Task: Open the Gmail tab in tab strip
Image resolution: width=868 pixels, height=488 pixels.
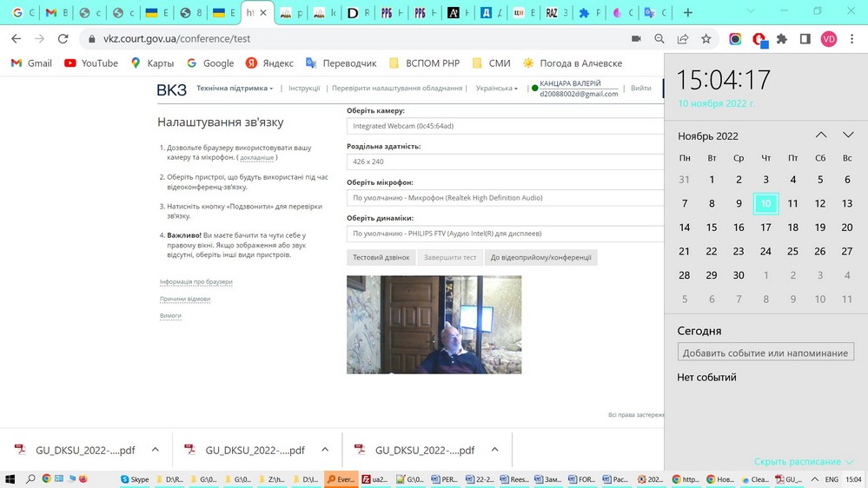Action: [x=56, y=13]
